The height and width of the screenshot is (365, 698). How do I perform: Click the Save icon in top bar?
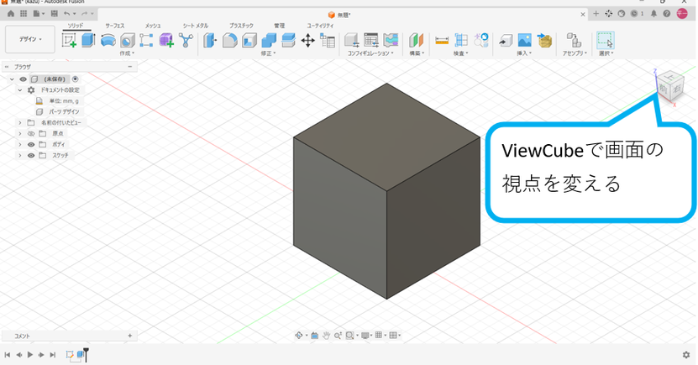tap(54, 14)
